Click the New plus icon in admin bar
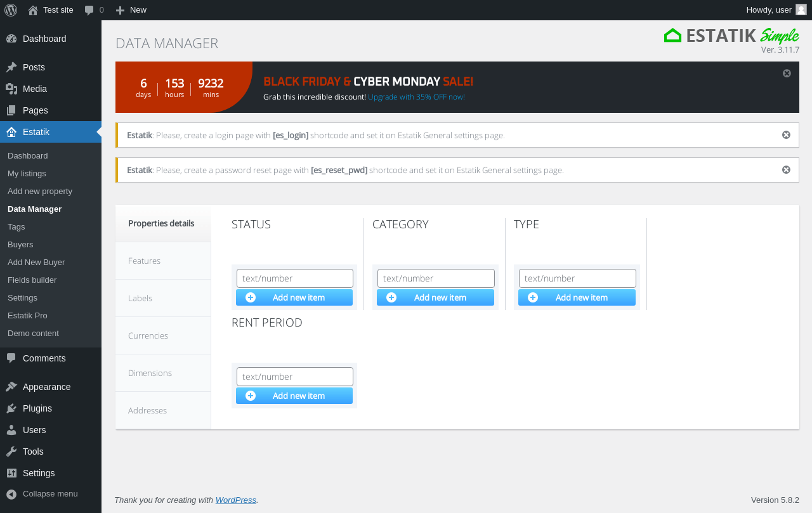This screenshot has width=812, height=513. [x=120, y=10]
